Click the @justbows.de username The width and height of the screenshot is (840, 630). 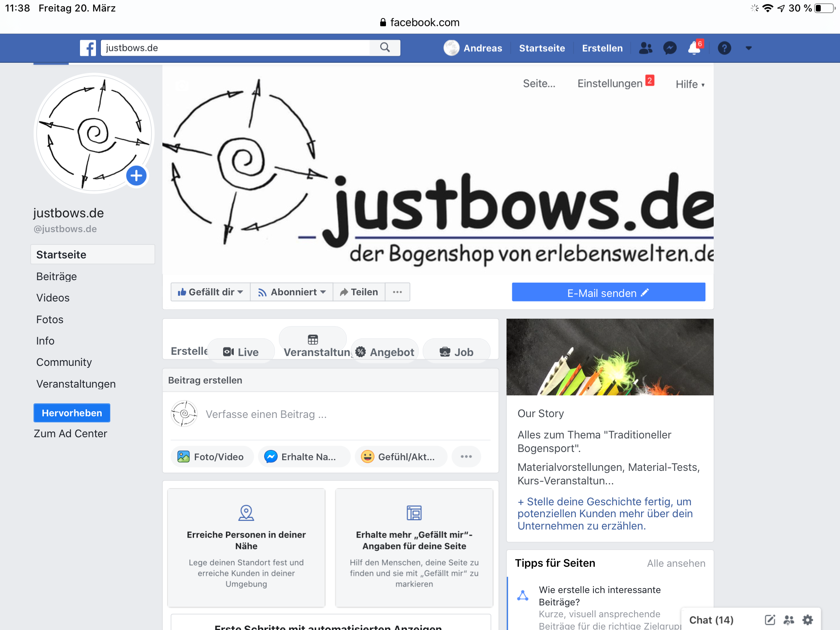coord(65,229)
